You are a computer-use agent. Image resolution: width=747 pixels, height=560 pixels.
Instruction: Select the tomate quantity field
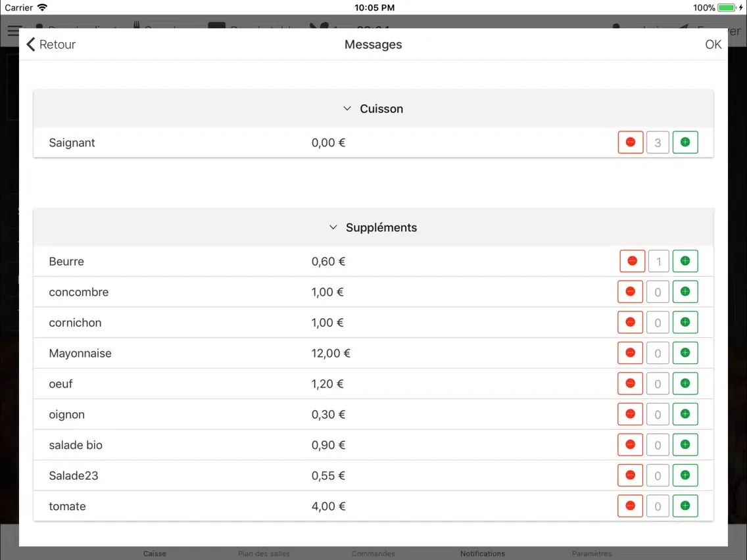point(658,505)
